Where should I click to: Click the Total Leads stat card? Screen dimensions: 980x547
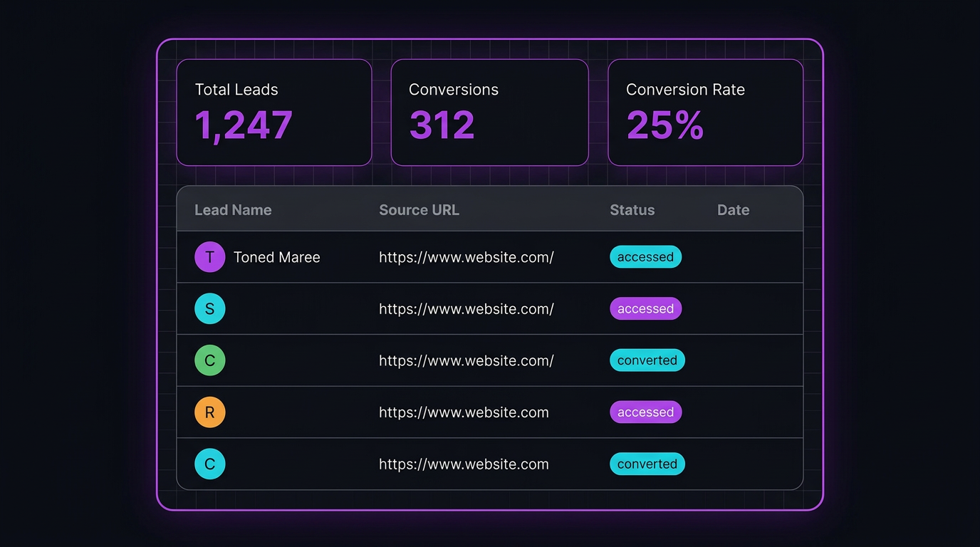click(273, 112)
